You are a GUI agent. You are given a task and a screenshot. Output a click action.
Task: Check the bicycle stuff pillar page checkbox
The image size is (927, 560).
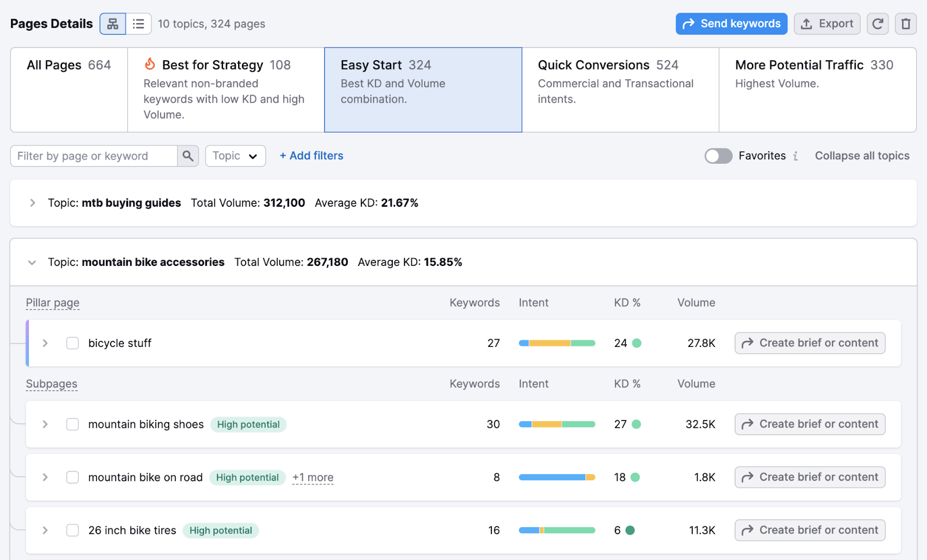click(72, 343)
